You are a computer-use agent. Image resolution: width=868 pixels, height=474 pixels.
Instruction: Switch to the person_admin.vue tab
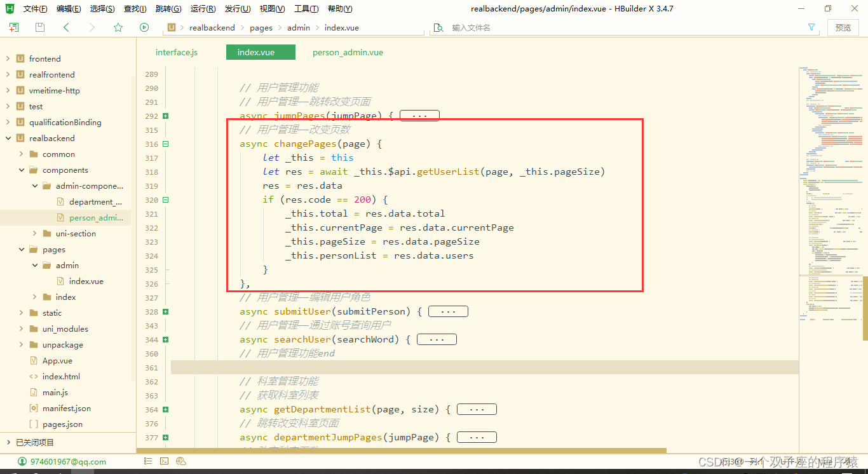348,52
